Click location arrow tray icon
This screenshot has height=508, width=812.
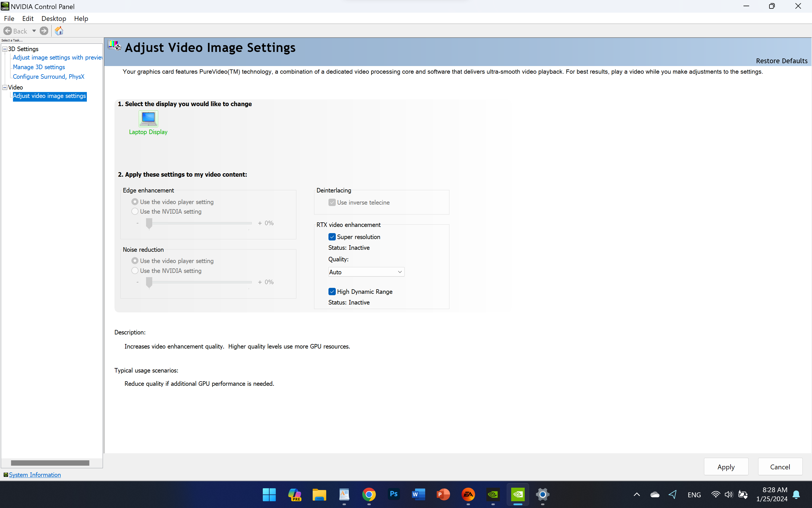(x=672, y=494)
